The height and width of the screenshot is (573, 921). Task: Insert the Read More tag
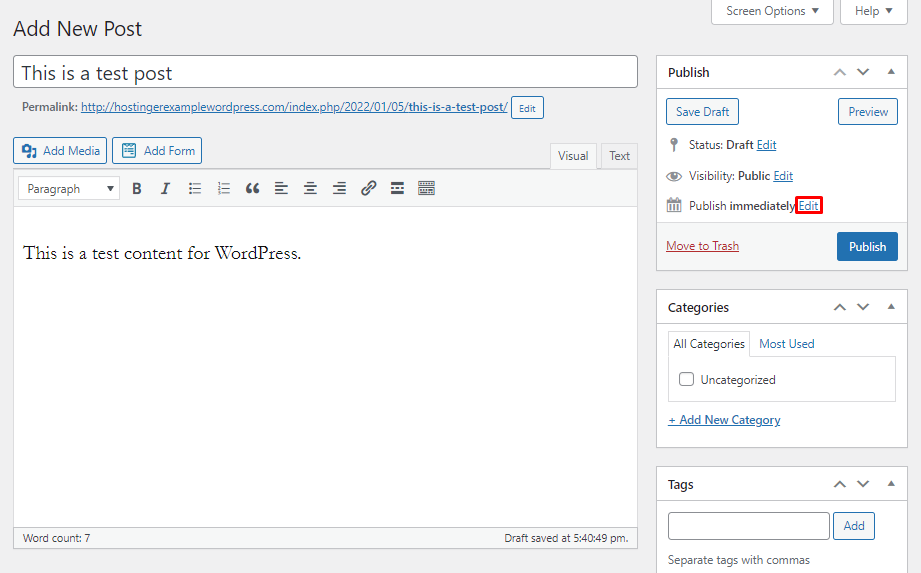(x=397, y=188)
